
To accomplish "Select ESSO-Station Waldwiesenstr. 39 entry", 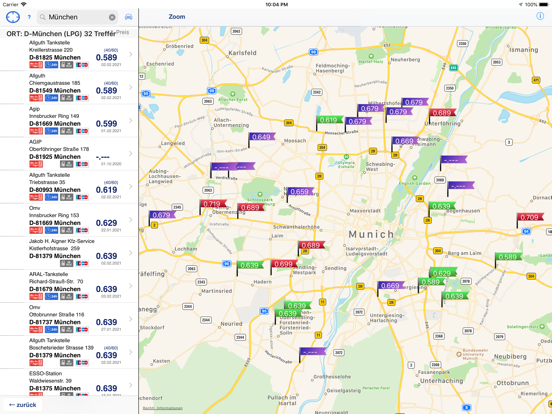I will [69, 383].
